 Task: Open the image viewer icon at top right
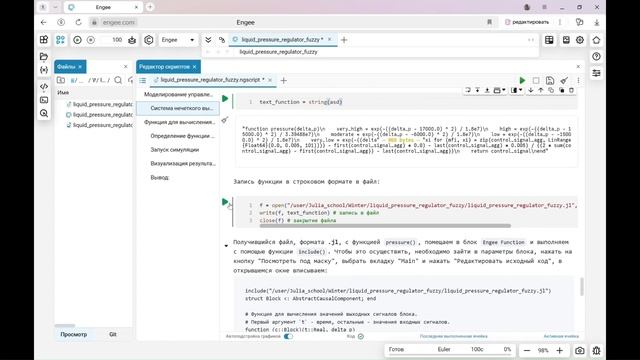(566, 40)
